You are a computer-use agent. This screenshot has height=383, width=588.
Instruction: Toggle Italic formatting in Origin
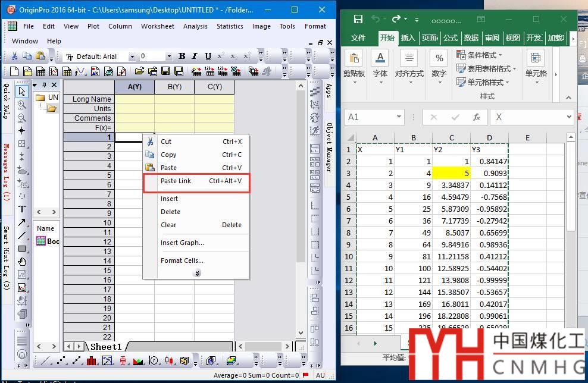point(195,56)
